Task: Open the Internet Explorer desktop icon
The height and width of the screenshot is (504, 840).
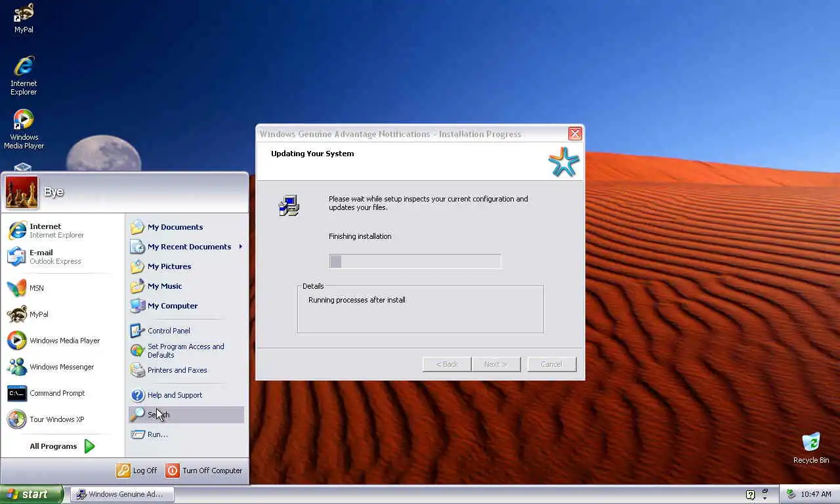Action: pos(24,75)
